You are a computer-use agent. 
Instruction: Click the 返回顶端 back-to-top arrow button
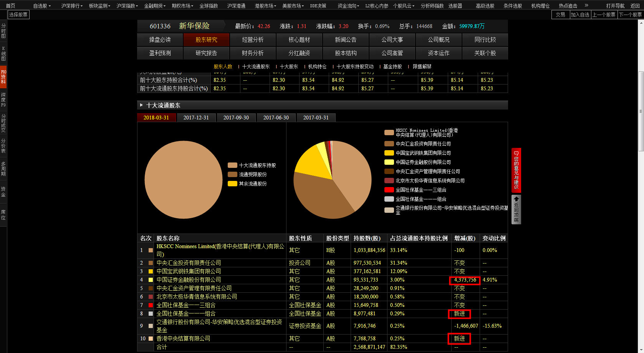click(x=516, y=209)
